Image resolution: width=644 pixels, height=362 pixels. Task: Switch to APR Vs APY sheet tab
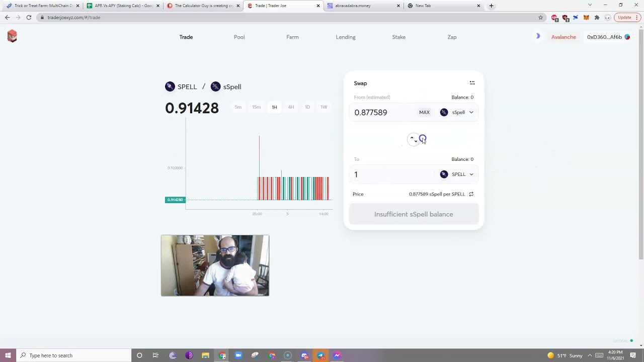[123, 6]
